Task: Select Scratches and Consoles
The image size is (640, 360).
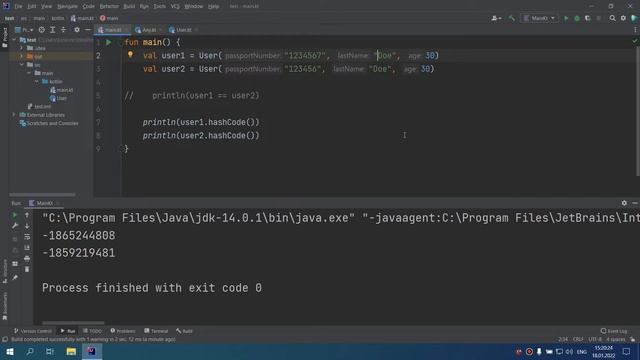Action: click(49, 123)
